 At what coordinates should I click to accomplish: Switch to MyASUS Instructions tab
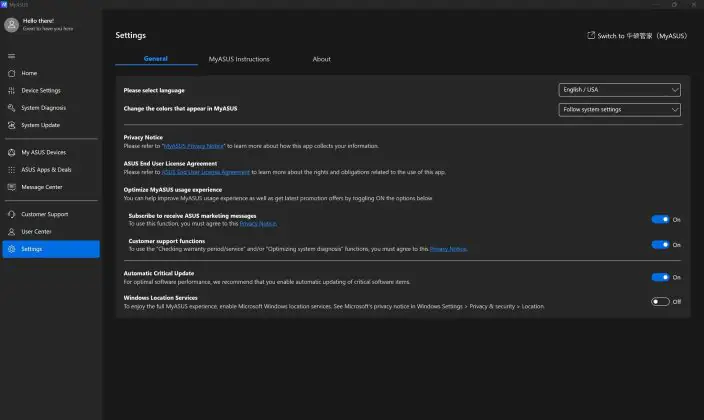pyautogui.click(x=239, y=59)
